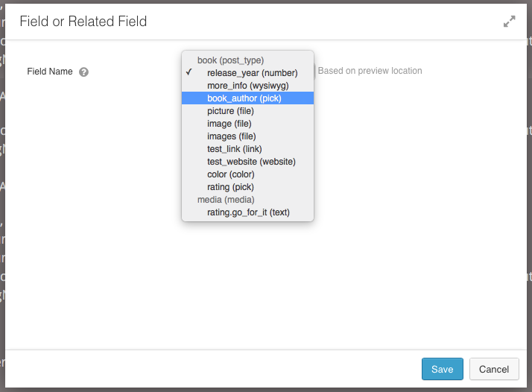Save the field settings
Viewport: 532px width, 392px height.
[443, 369]
